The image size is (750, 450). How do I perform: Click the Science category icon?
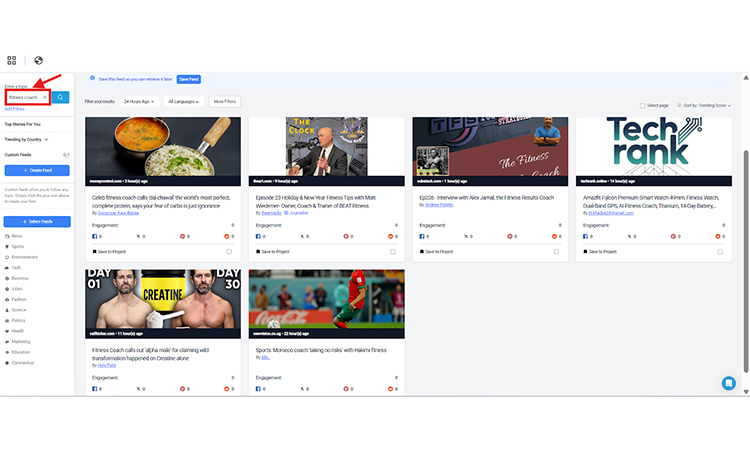click(x=7, y=310)
